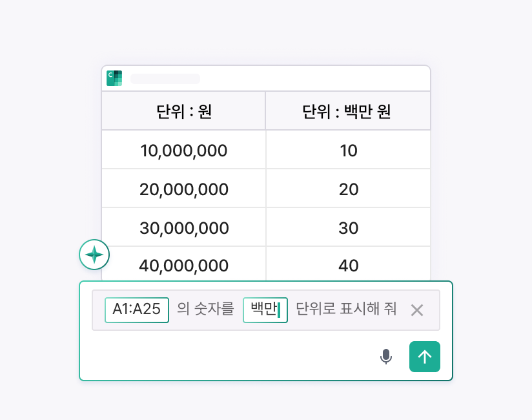Select the cell showing 40
This screenshot has width=532, height=420.
click(348, 266)
